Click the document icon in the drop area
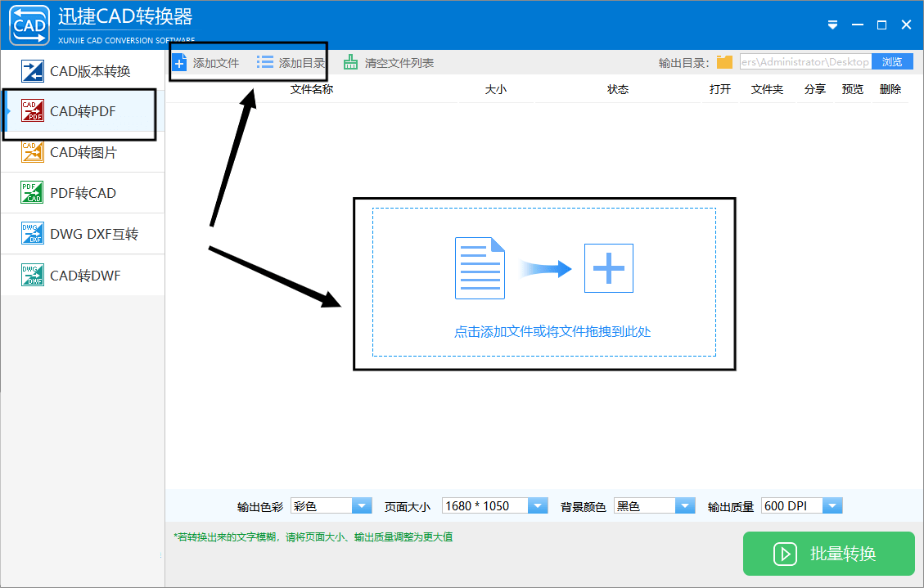This screenshot has height=588, width=924. pos(480,267)
